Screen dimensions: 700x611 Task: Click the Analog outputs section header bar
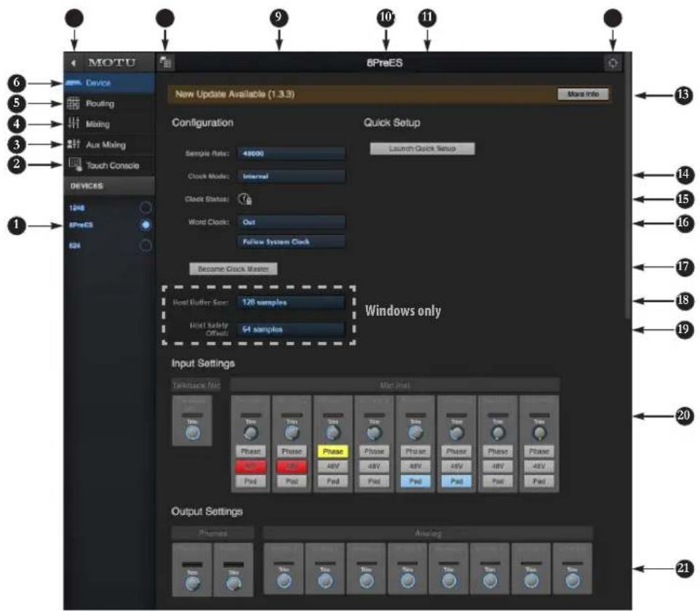click(428, 533)
